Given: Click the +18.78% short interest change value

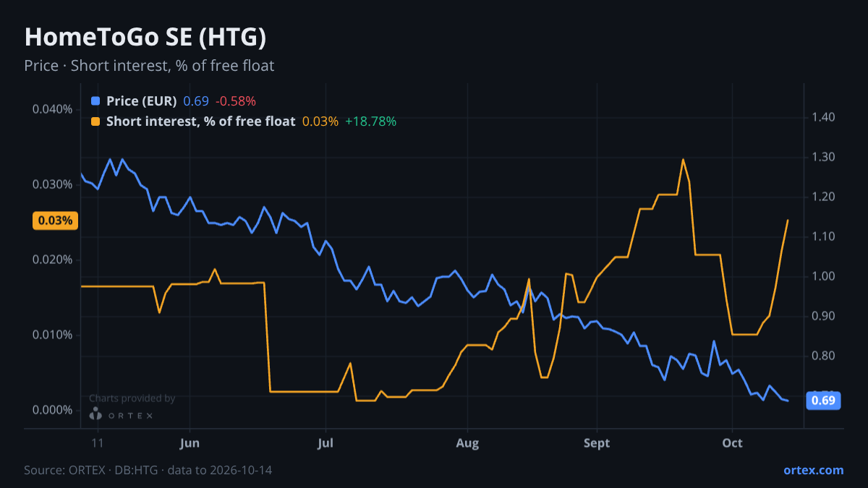Looking at the screenshot, I should 370,121.
